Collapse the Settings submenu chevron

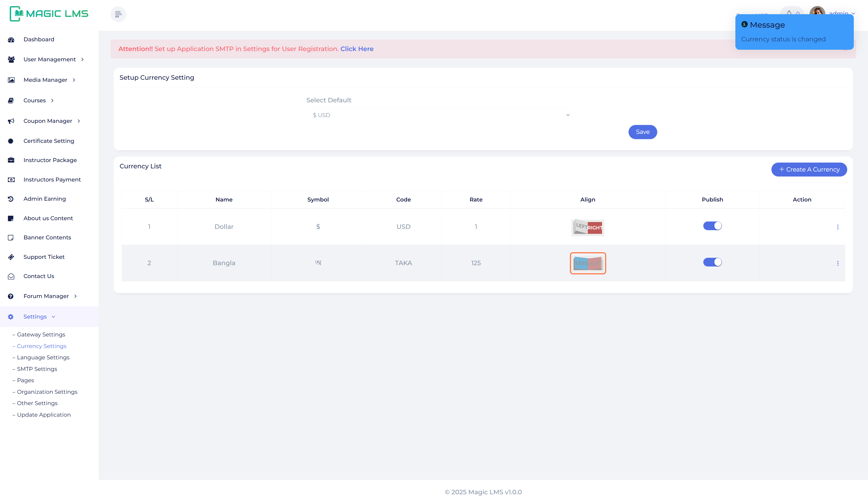pyautogui.click(x=53, y=317)
